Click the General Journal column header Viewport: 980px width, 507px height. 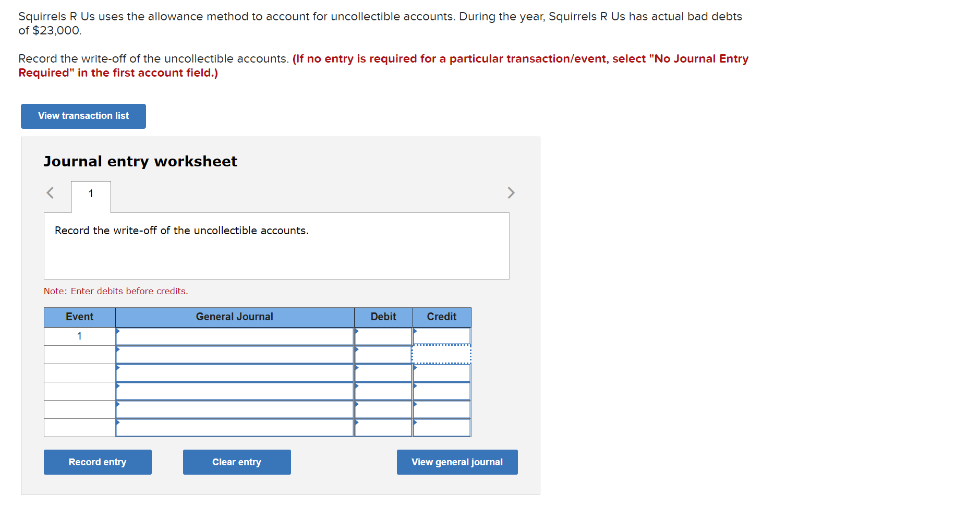235,317
